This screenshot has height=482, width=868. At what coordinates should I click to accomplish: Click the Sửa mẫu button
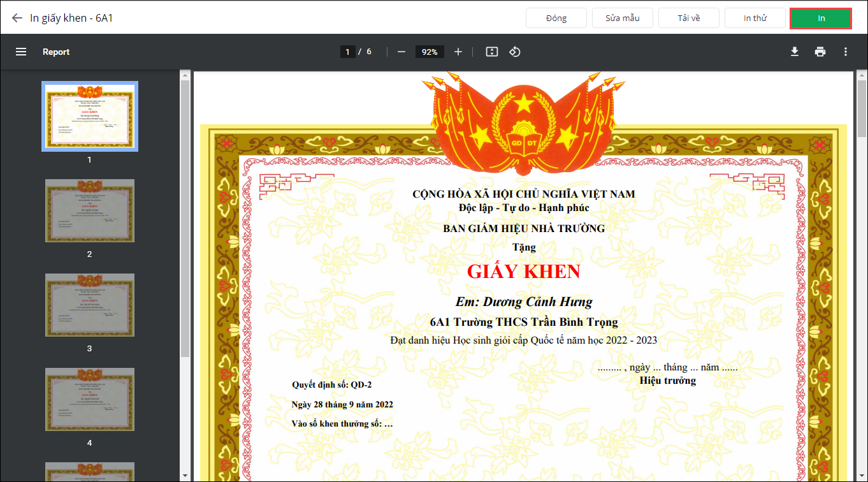[x=623, y=18]
